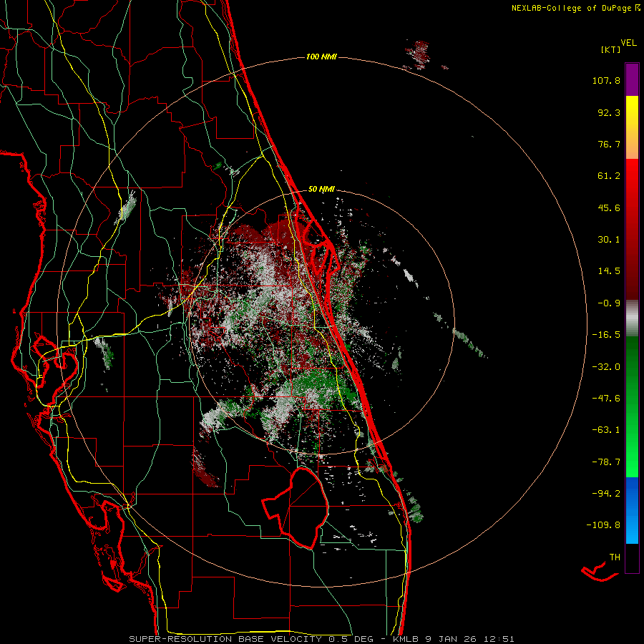Click the -32.0 velocity scale value
644x644 pixels.
pyautogui.click(x=606, y=367)
